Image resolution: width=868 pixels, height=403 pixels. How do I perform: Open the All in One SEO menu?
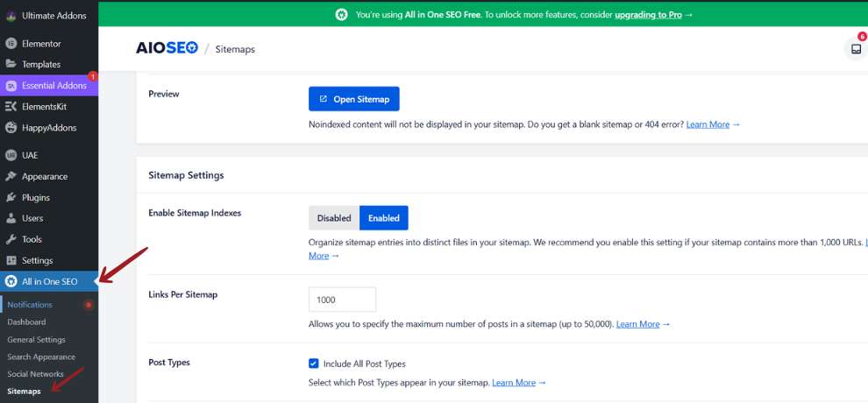(49, 282)
